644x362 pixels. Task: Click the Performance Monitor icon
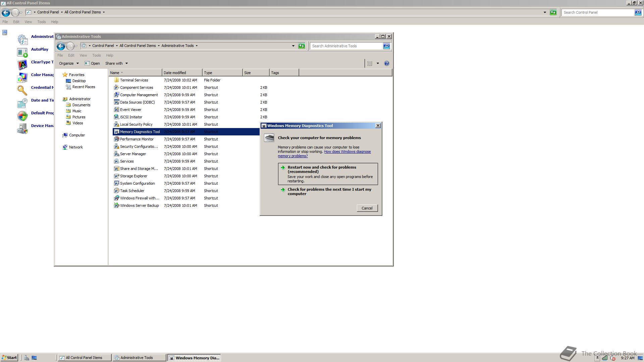pyautogui.click(x=116, y=139)
